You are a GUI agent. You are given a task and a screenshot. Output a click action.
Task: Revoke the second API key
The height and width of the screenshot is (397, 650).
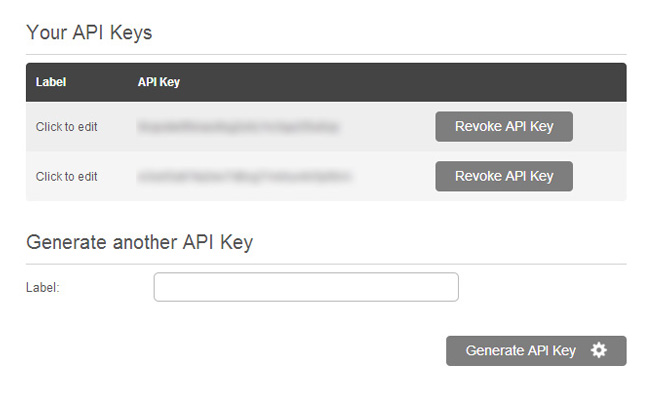coord(504,176)
